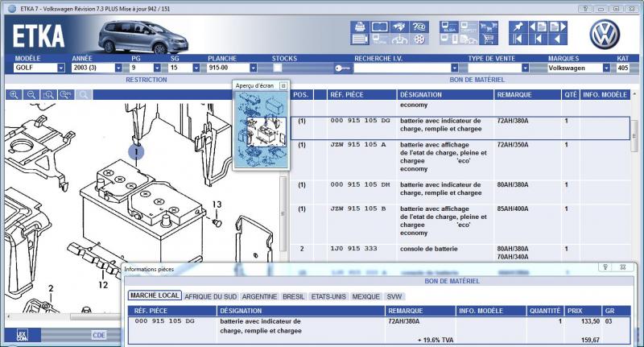Click the single-bar back arrow icon
Viewport: 644px width, 347px height.
click(x=538, y=39)
